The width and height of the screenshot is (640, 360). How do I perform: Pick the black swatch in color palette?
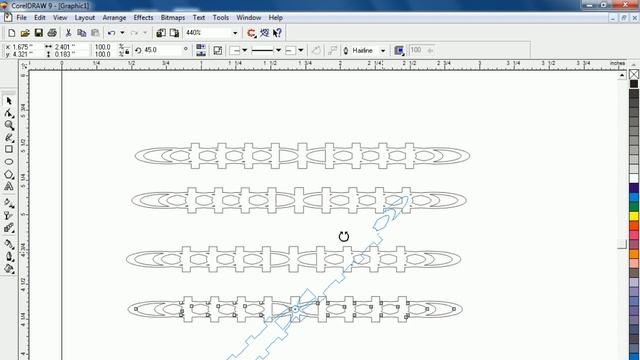(x=634, y=84)
